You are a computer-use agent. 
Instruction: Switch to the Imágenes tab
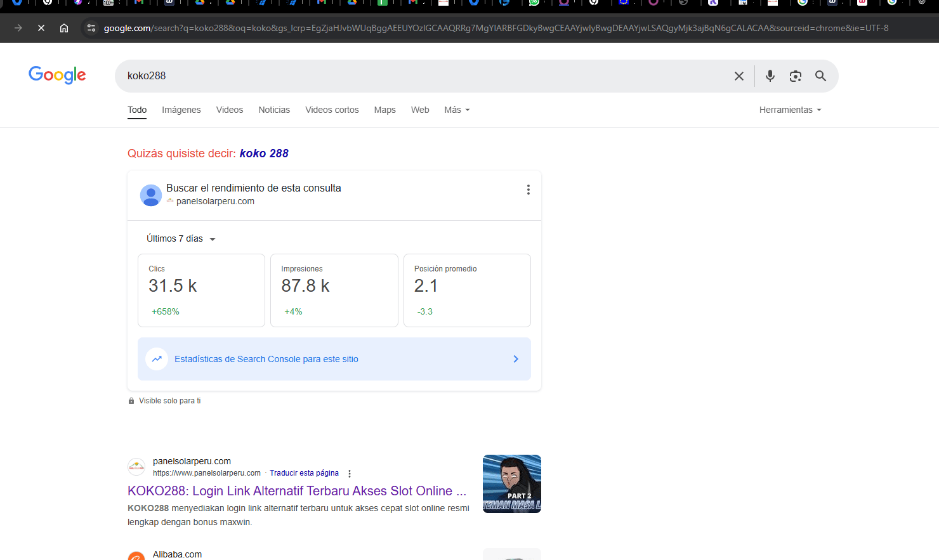[x=181, y=110]
